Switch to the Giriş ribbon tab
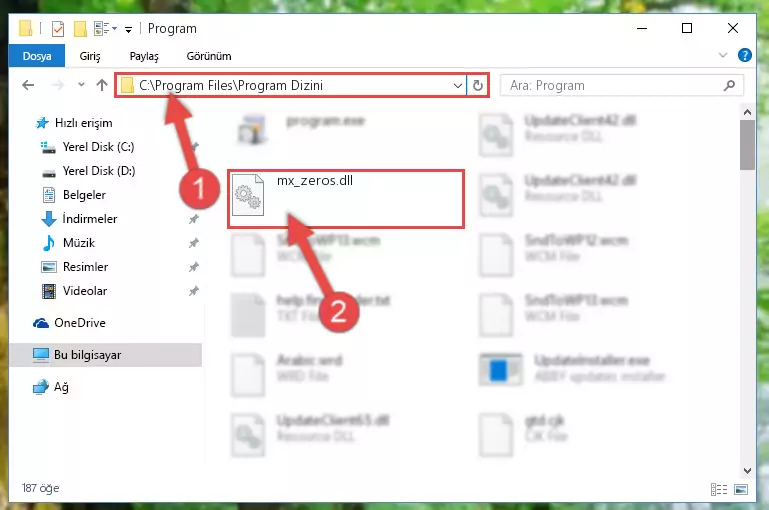Viewport: 769px width, 510px height. [90, 56]
